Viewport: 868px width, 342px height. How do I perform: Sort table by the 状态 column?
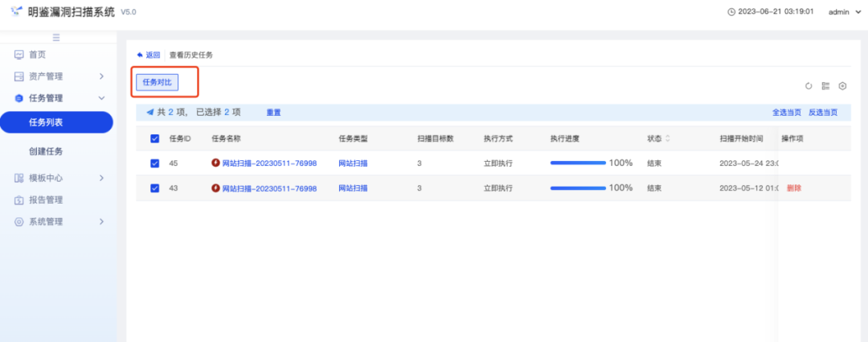[x=666, y=138]
